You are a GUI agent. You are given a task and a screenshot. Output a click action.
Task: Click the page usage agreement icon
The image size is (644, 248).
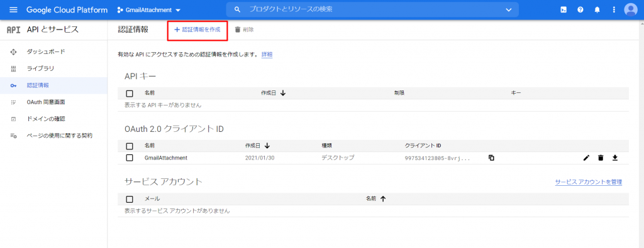(13, 136)
